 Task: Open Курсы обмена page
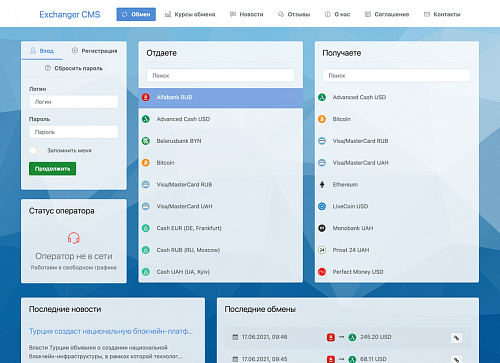[x=190, y=14]
